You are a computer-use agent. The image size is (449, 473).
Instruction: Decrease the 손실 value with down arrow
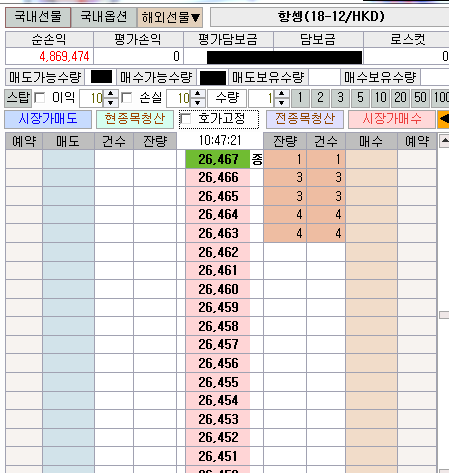198,102
